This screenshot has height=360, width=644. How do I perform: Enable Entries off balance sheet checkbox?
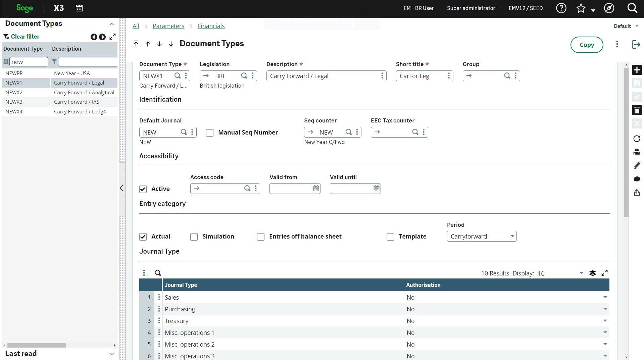[261, 237]
